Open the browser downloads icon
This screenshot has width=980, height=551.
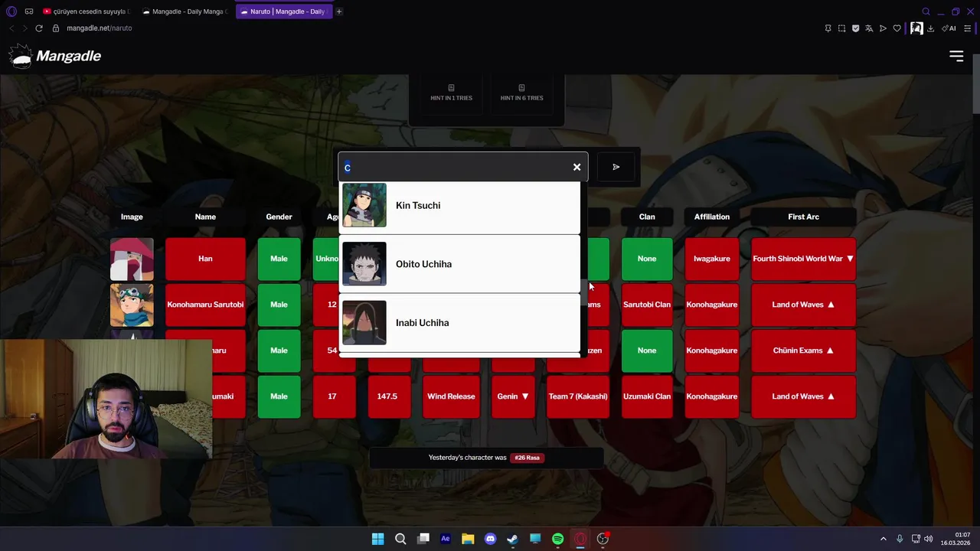[930, 28]
